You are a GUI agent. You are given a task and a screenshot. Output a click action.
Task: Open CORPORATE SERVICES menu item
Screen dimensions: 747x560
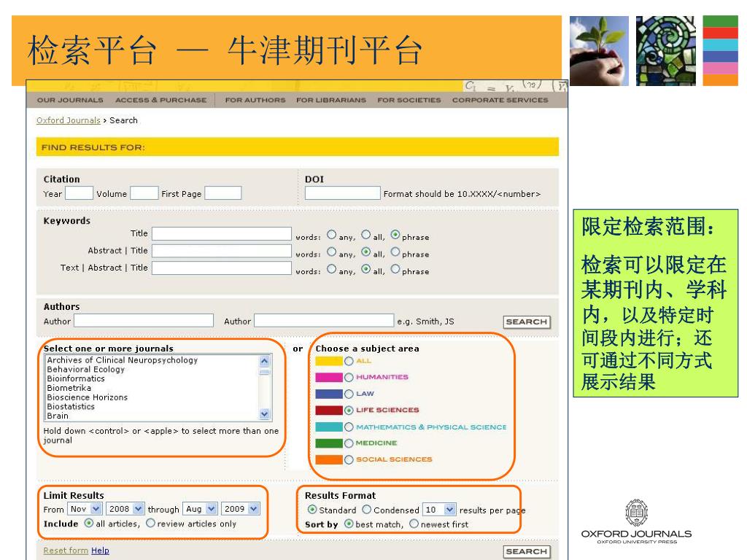[500, 100]
